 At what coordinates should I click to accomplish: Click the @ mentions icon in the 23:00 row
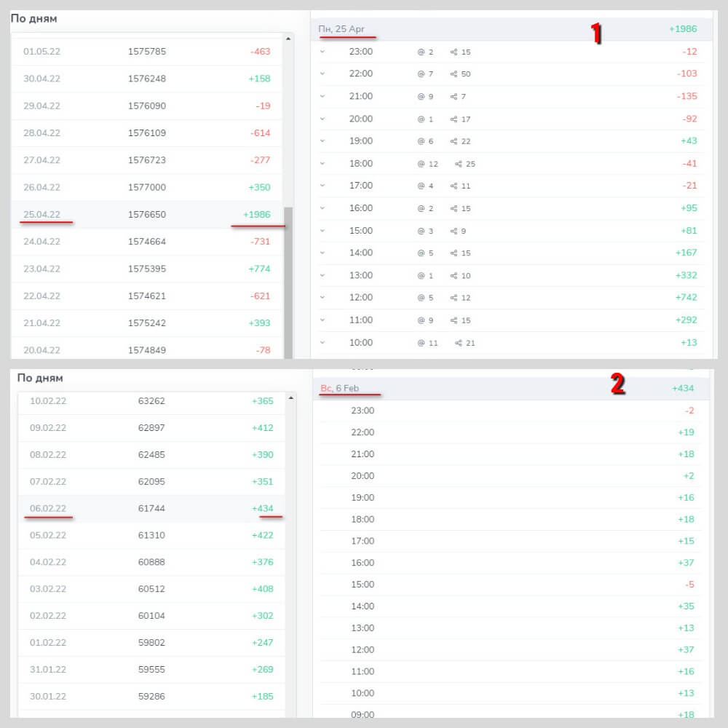point(421,52)
